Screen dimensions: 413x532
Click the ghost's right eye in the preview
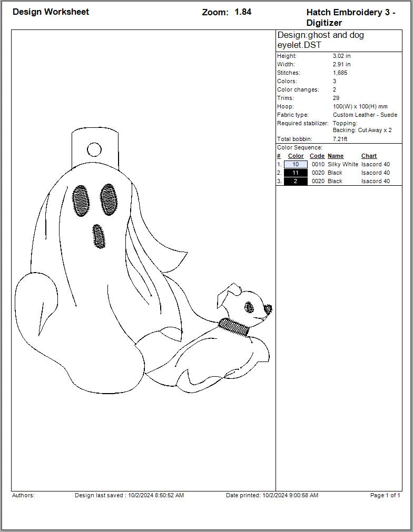(x=109, y=199)
